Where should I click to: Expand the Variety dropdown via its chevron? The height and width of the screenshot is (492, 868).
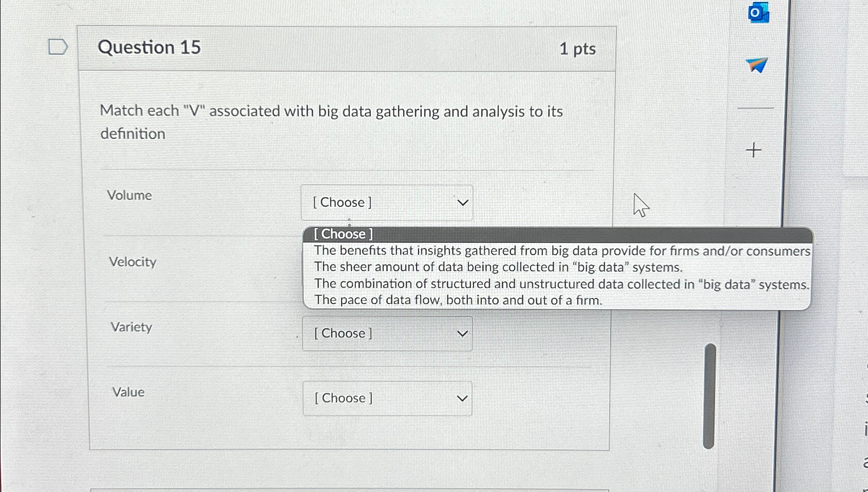pyautogui.click(x=463, y=333)
